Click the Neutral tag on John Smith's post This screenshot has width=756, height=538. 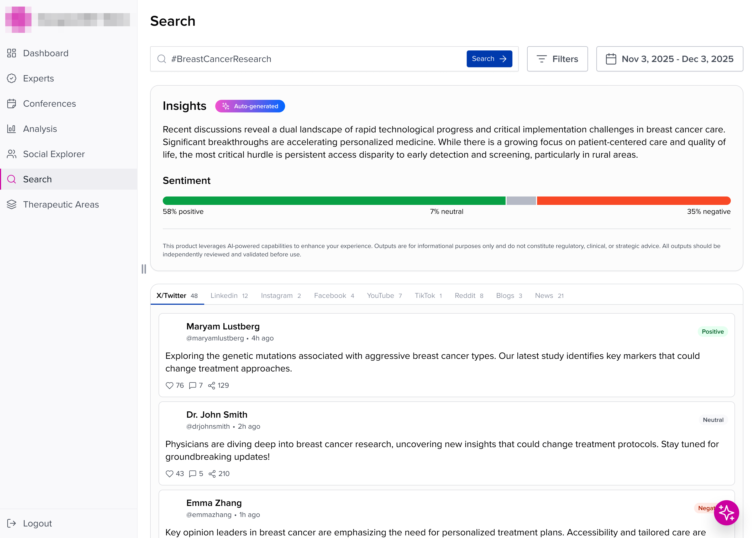(x=713, y=420)
